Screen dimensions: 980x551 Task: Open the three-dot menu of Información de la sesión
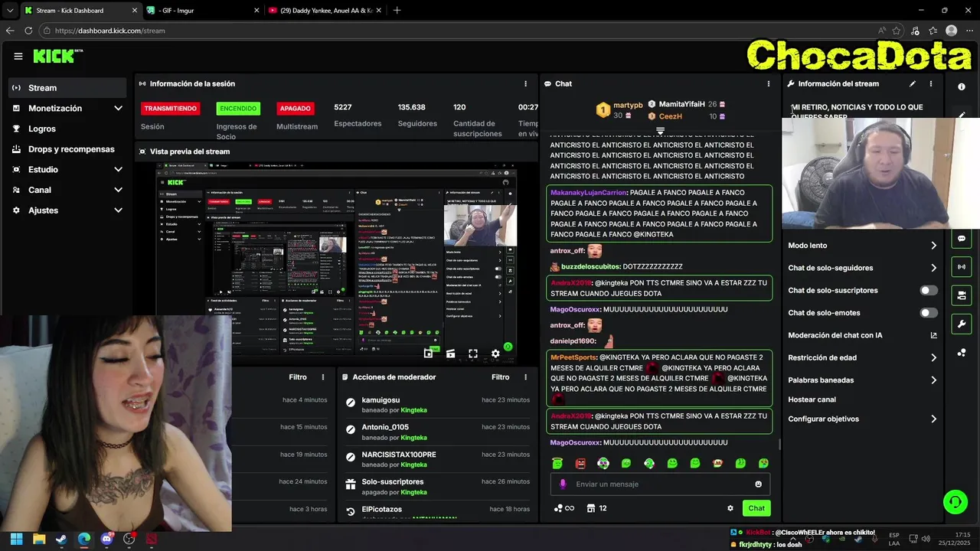[x=525, y=83]
